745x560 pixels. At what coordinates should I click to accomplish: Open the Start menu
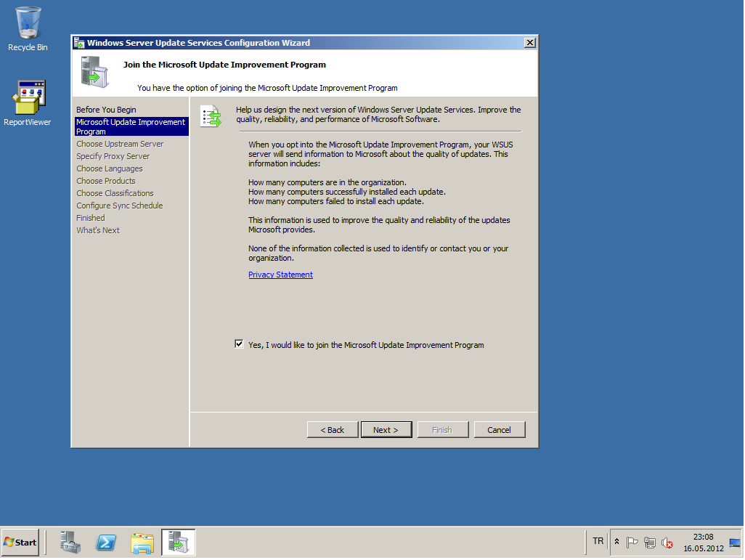coord(20,542)
